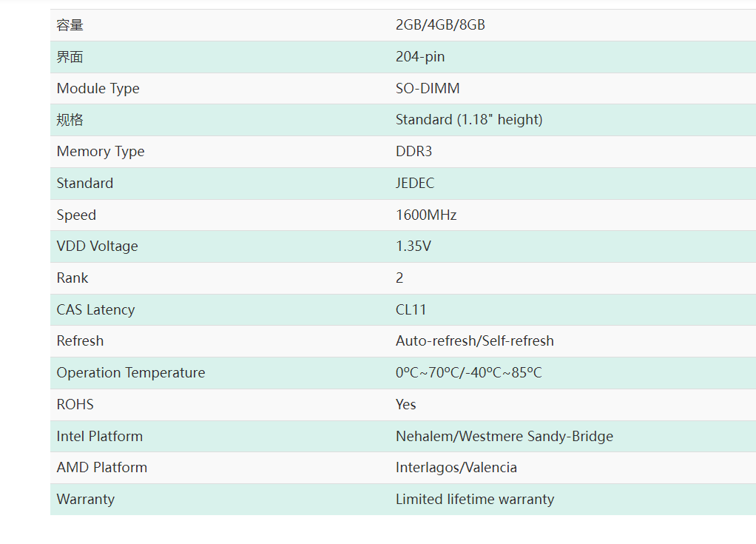Click the Module Type label

tap(98, 89)
